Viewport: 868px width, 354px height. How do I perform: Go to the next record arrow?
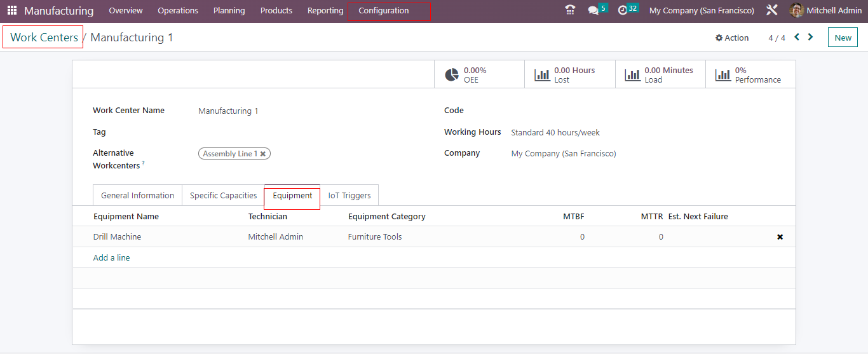tap(810, 37)
